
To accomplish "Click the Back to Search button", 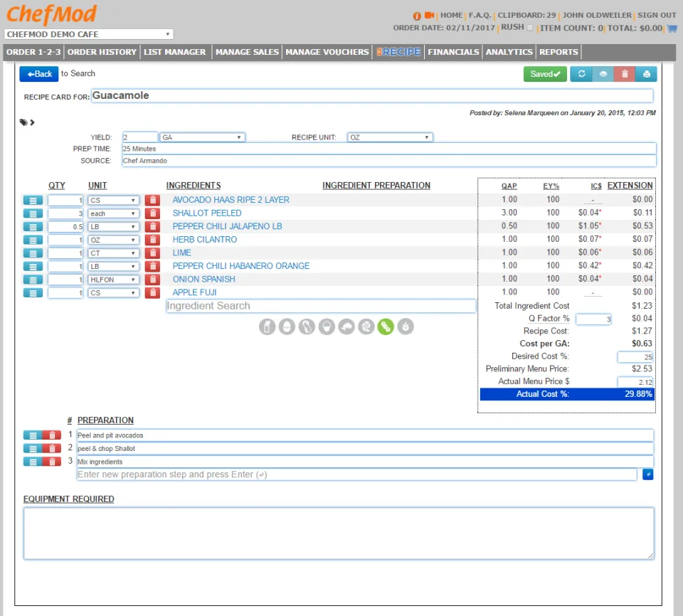I will [38, 74].
